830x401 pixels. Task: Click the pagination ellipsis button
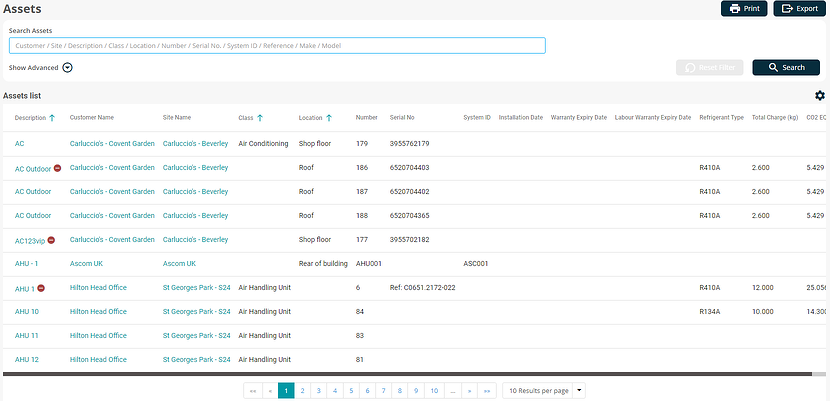[x=453, y=391]
